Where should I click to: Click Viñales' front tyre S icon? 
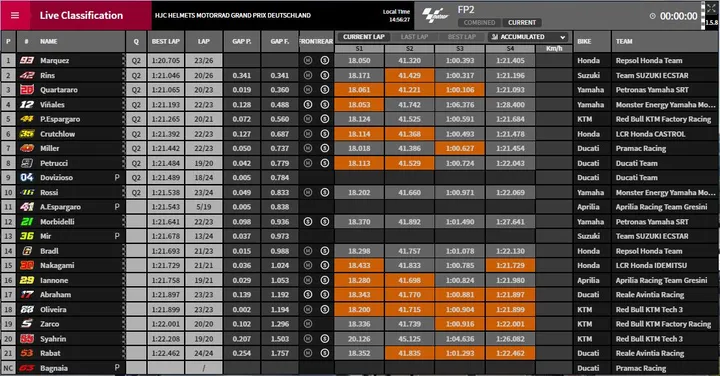pos(308,104)
